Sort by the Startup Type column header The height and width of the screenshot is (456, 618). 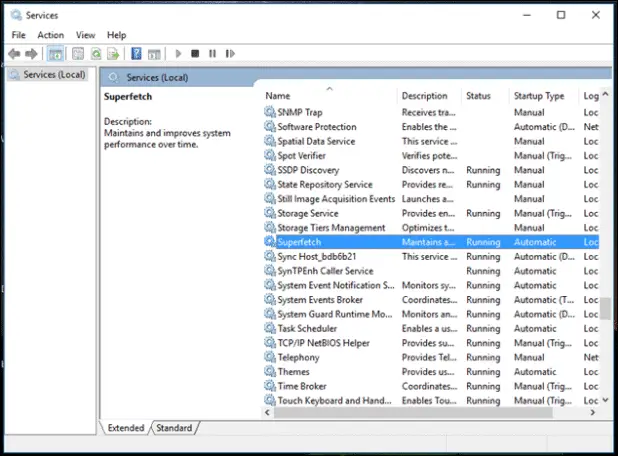544,96
